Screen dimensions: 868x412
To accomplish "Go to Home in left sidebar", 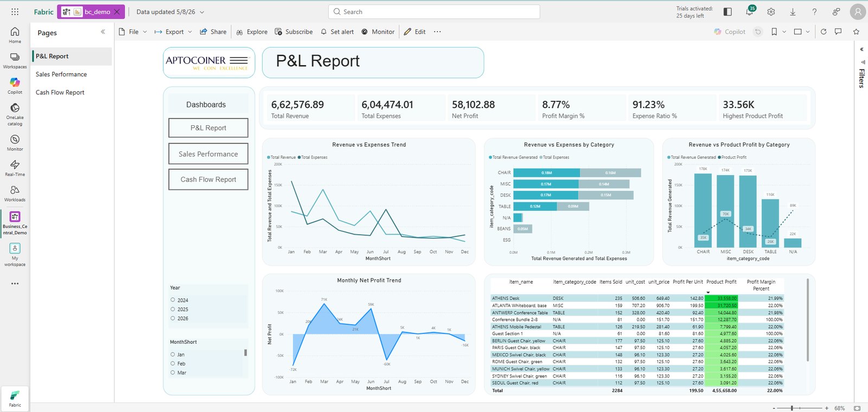I will point(15,35).
